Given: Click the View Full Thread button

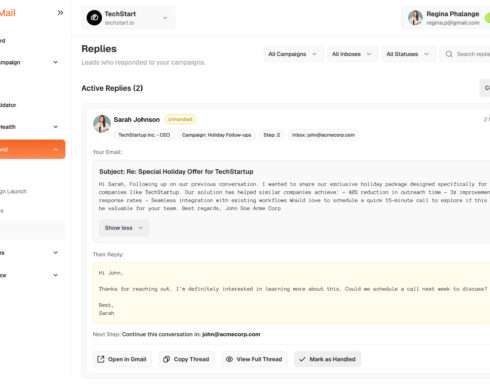Looking at the screenshot, I should [254, 359].
